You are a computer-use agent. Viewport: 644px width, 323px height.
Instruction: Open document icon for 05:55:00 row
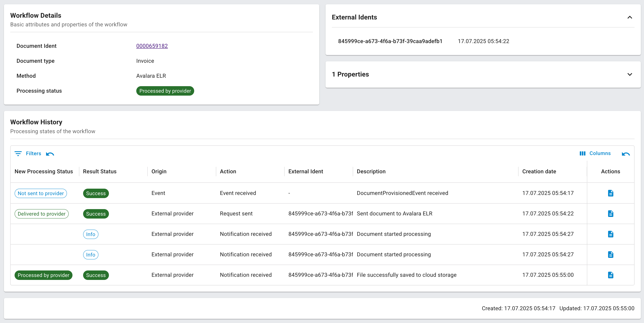(611, 275)
